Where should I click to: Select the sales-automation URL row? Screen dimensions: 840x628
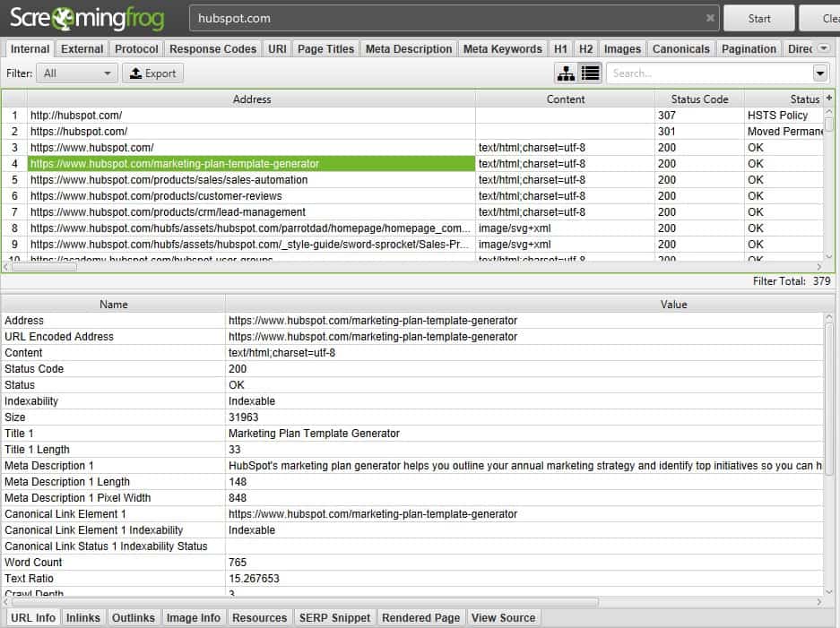tap(251, 180)
